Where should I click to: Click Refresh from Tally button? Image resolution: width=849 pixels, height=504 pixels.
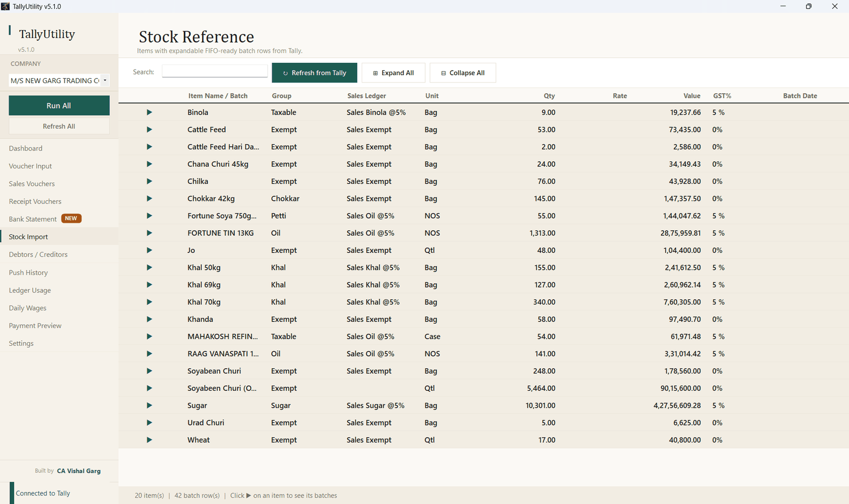click(x=315, y=73)
